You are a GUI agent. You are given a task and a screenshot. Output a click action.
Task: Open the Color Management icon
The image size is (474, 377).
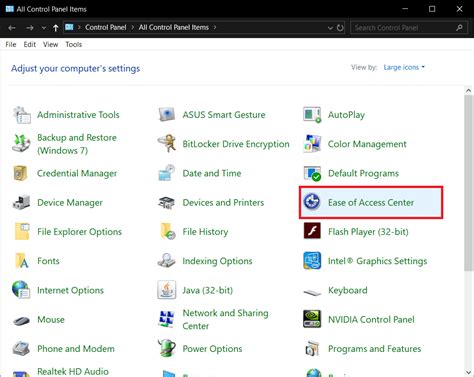pyautogui.click(x=312, y=144)
